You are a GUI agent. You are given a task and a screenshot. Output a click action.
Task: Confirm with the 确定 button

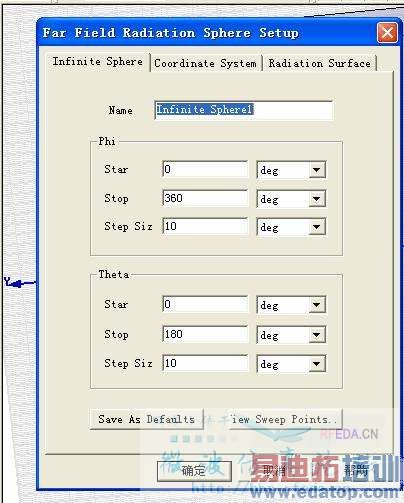194,471
